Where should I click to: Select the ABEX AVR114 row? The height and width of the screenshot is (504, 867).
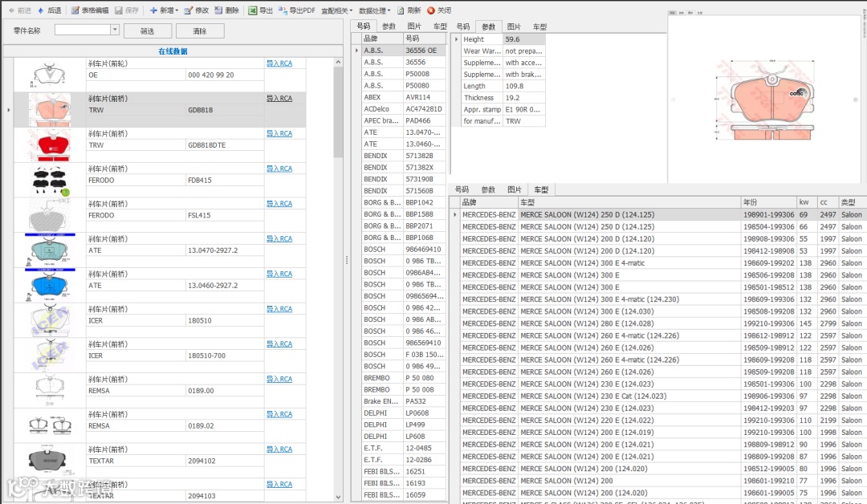[x=404, y=97]
